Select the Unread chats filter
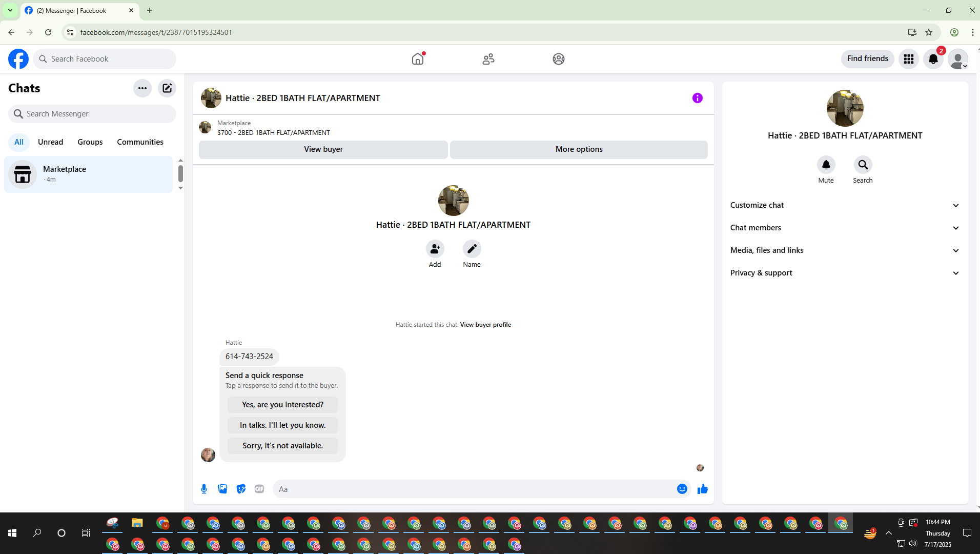980x554 pixels. point(51,142)
